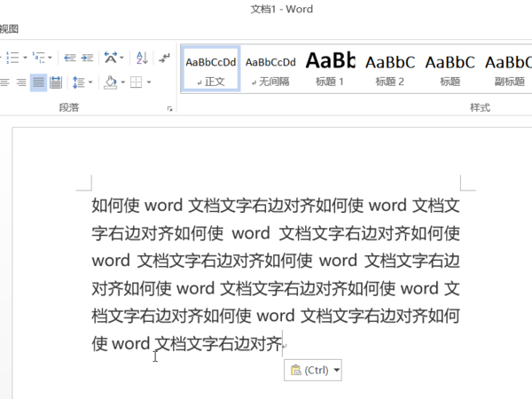Viewport: 532px width, 399px height.
Task: Click the A-Z sort icon
Action: 142,58
